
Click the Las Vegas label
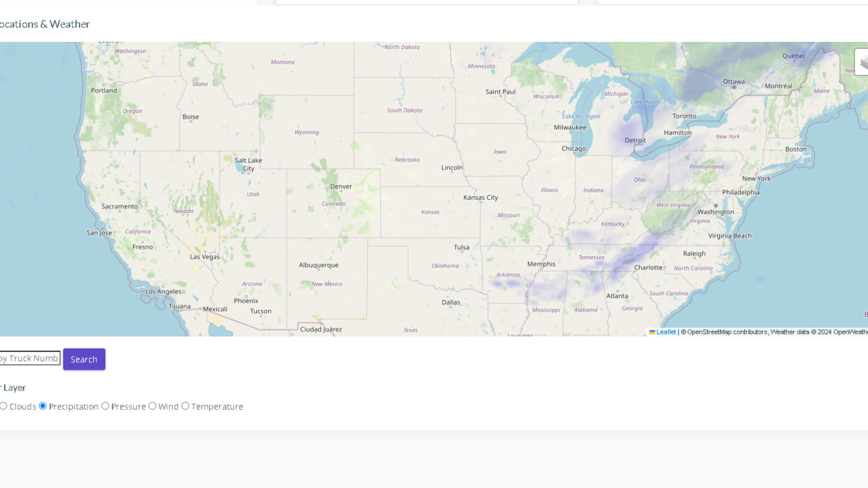coord(205,257)
